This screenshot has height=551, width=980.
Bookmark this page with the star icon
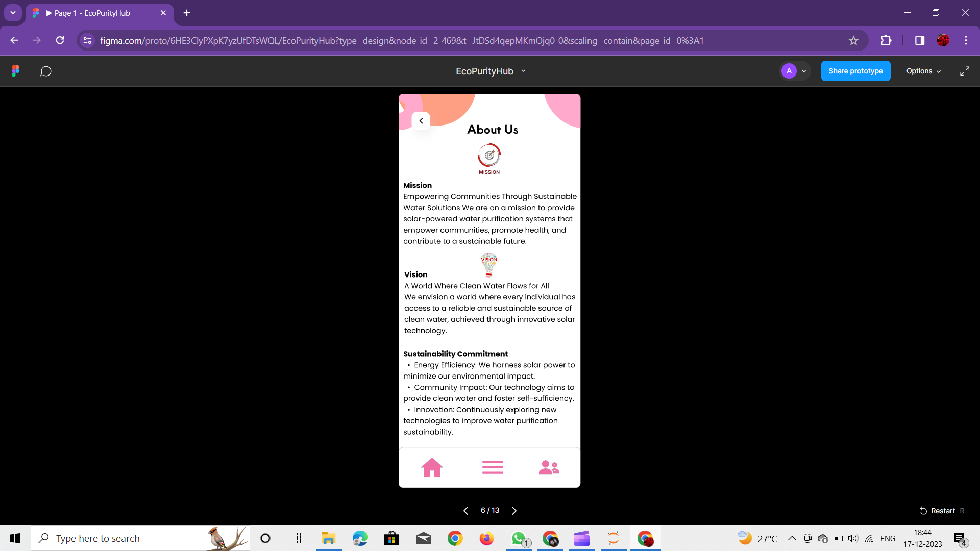853,40
